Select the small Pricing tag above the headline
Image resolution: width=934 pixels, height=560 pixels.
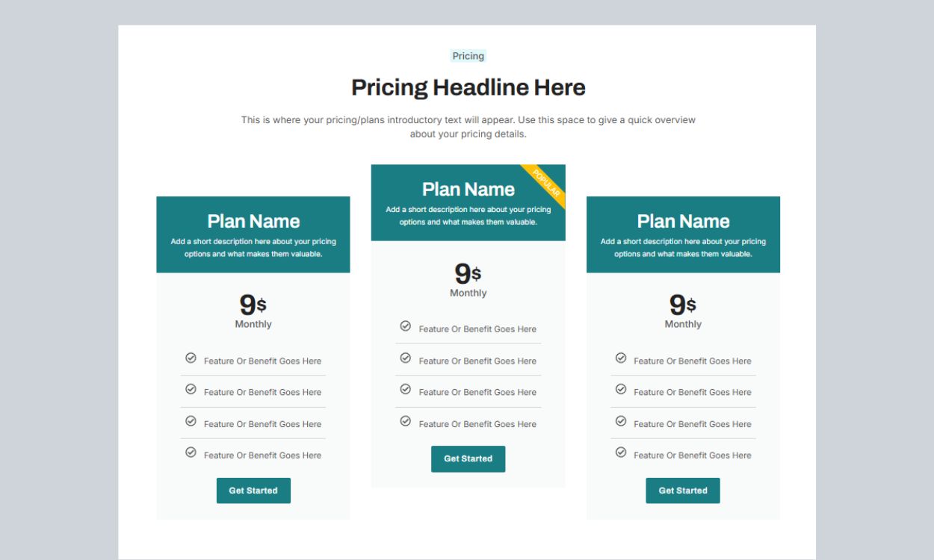(468, 56)
